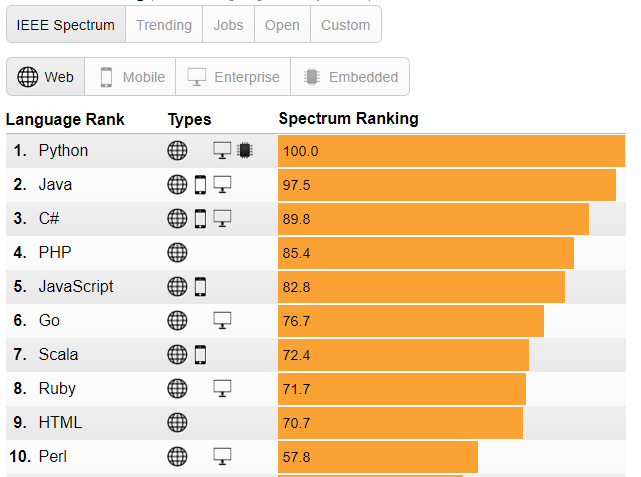641x477 pixels.
Task: Open the Jobs ranking tab
Action: click(228, 25)
